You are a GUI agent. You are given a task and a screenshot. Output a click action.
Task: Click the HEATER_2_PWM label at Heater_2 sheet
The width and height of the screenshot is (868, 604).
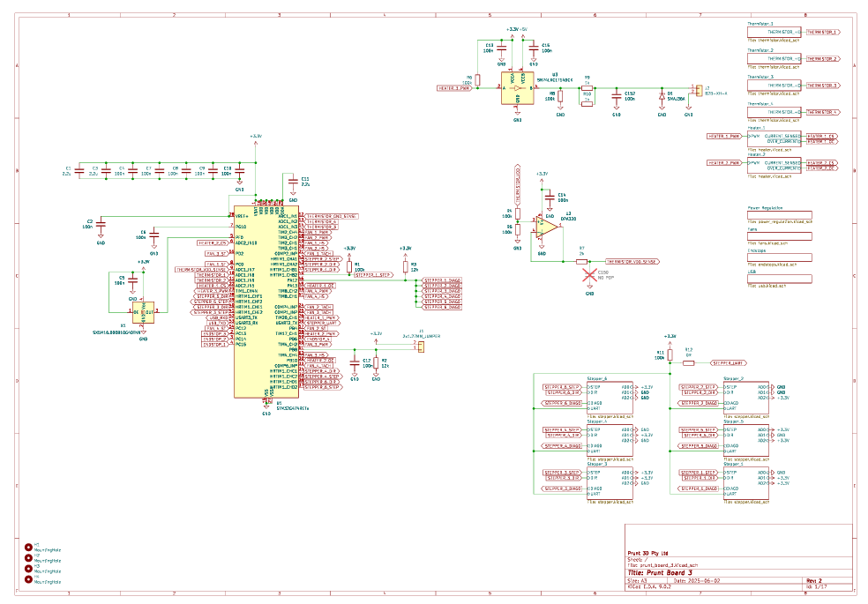724,162
